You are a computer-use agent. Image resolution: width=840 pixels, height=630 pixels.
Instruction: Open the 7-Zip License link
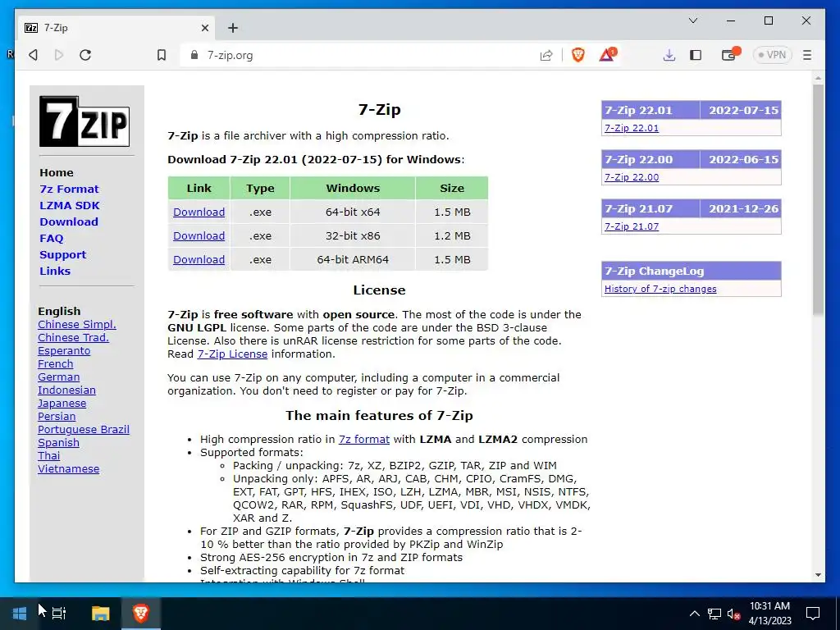(232, 354)
